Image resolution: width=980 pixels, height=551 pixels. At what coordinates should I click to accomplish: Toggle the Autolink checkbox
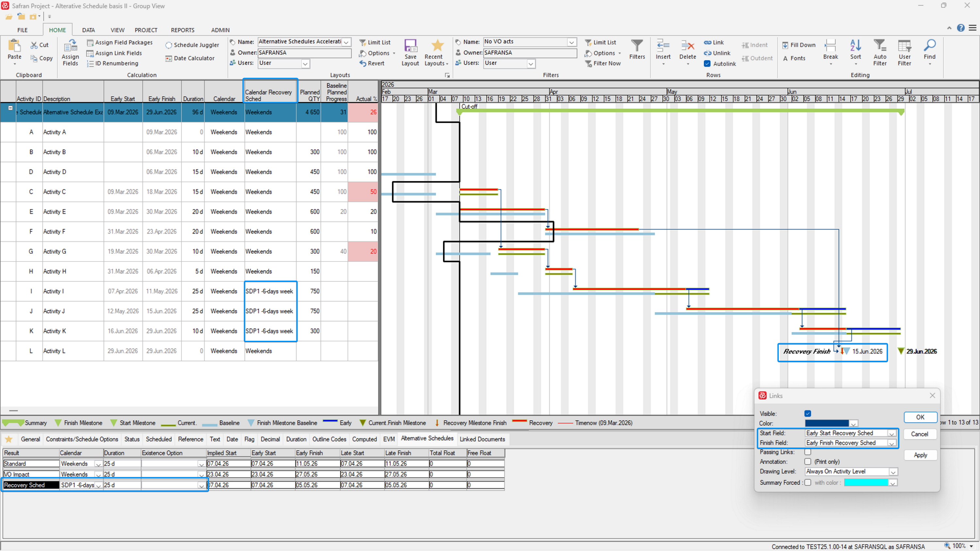pos(707,64)
